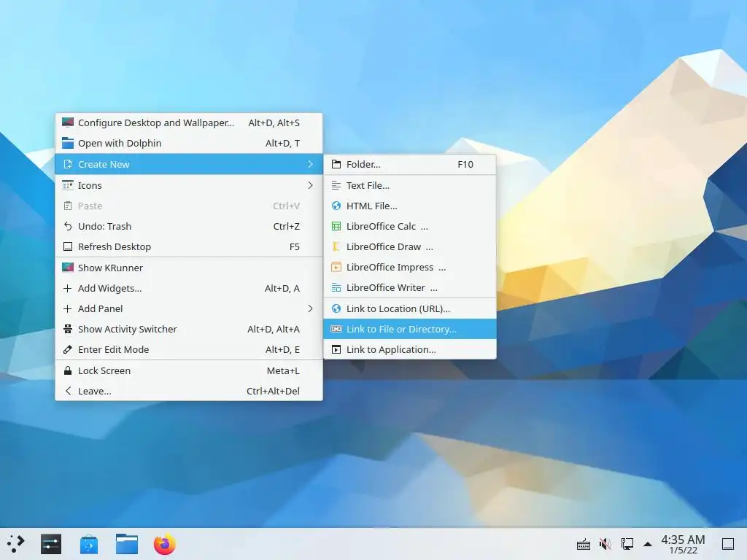Click the 4:35 AM clock
The width and height of the screenshot is (747, 560).
(683, 540)
